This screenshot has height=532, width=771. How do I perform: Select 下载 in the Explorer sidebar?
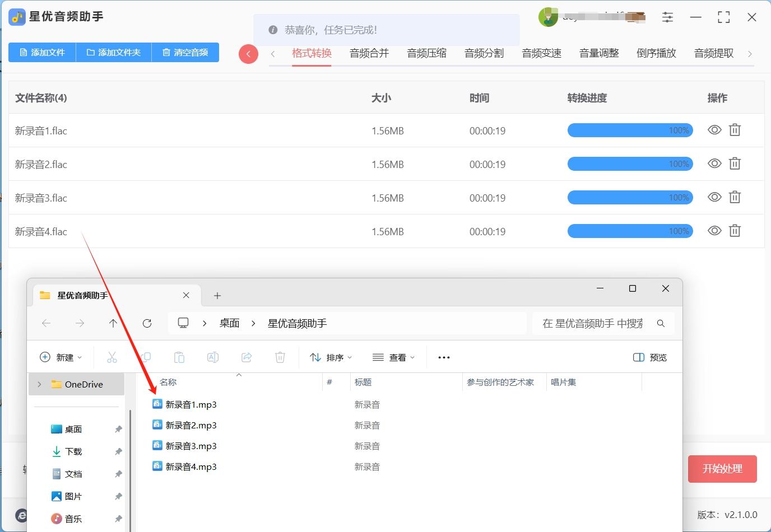[x=73, y=451]
